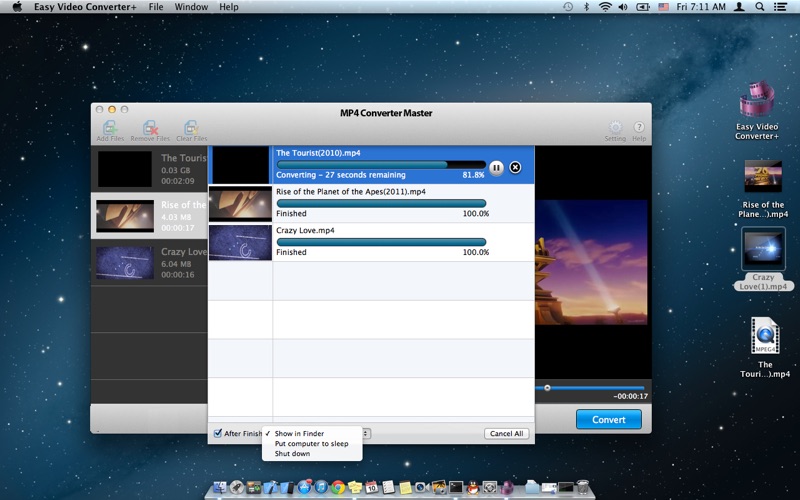Open Launchpad rocket icon in Dock
This screenshot has width=800, height=500.
(236, 487)
